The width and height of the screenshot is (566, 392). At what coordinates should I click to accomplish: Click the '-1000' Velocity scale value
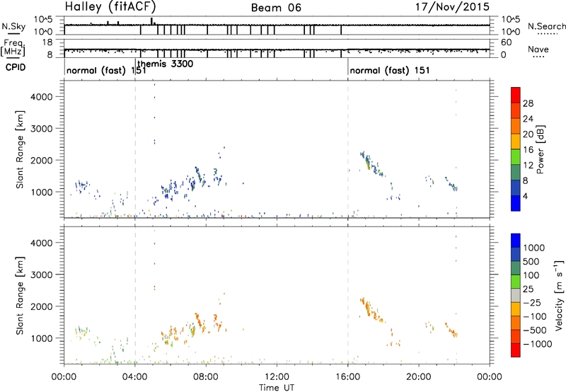point(537,344)
